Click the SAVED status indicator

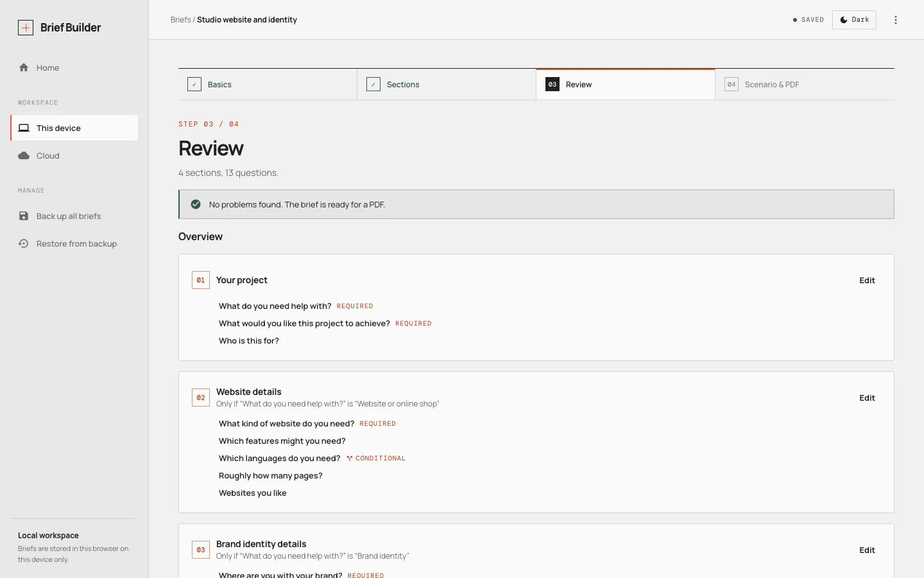coord(809,20)
